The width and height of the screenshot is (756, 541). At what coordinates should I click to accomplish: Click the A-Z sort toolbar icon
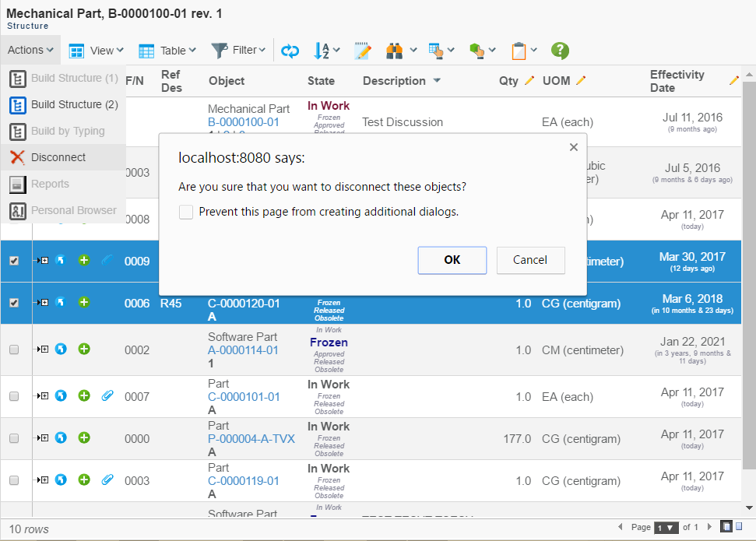pyautogui.click(x=322, y=51)
